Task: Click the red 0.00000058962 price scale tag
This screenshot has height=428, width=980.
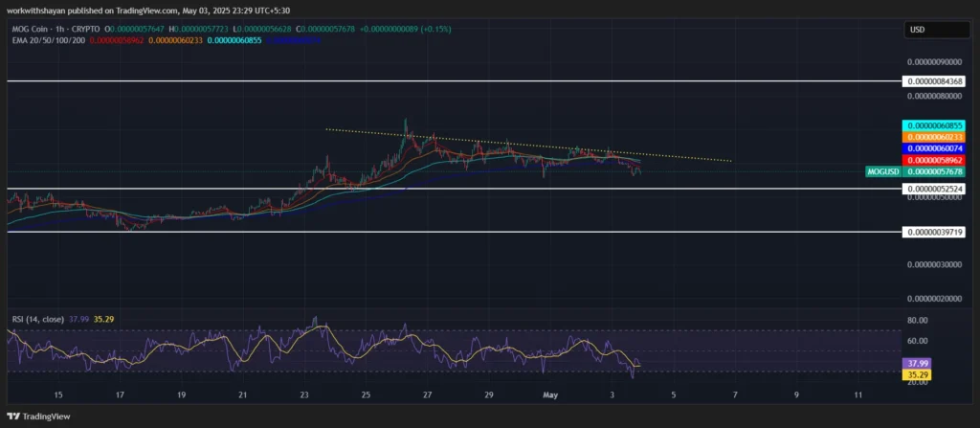Action: click(x=936, y=160)
